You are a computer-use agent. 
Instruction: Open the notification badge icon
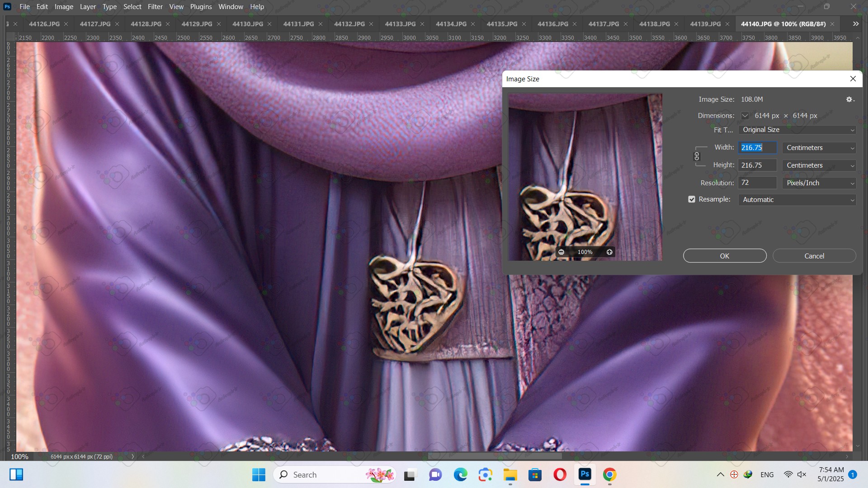[x=853, y=474]
